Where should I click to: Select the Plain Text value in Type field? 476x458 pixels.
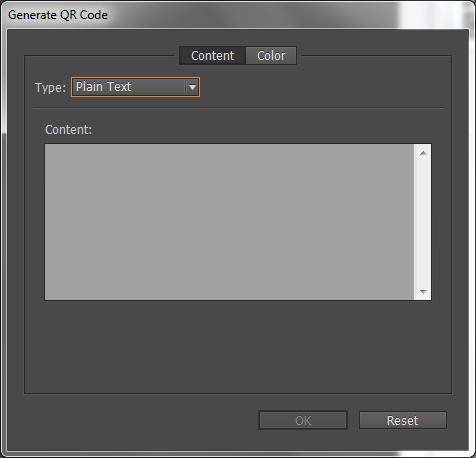104,87
